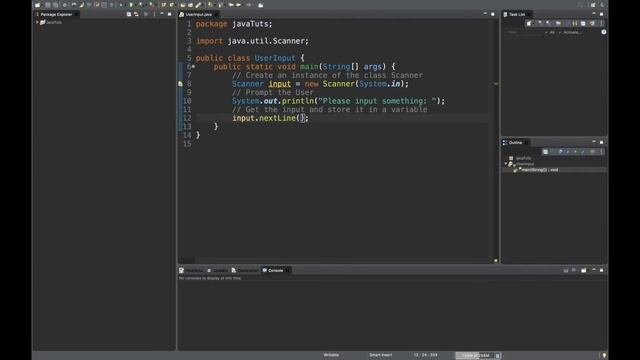Click the Open Console icon in Console toolbar
The image size is (640, 360).
[584, 270]
